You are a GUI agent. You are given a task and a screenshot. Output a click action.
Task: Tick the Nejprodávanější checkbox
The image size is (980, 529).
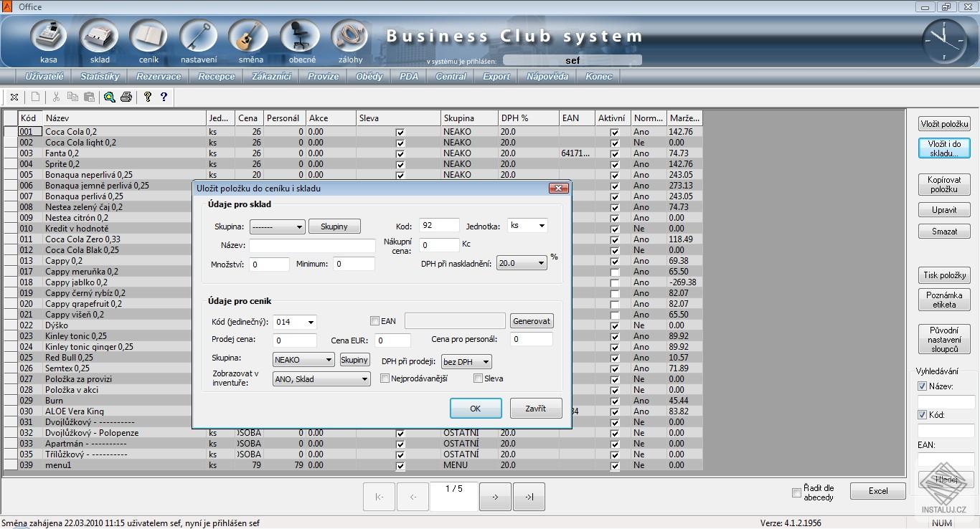click(x=385, y=378)
